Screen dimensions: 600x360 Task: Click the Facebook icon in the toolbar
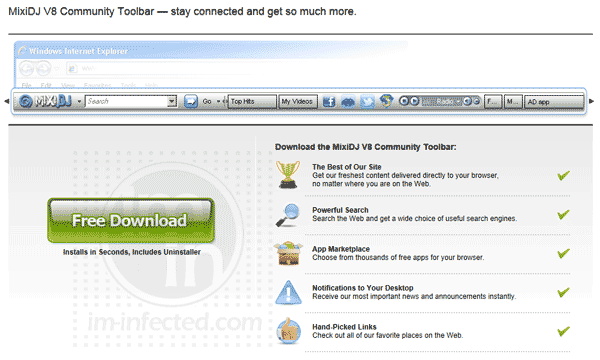coord(329,102)
